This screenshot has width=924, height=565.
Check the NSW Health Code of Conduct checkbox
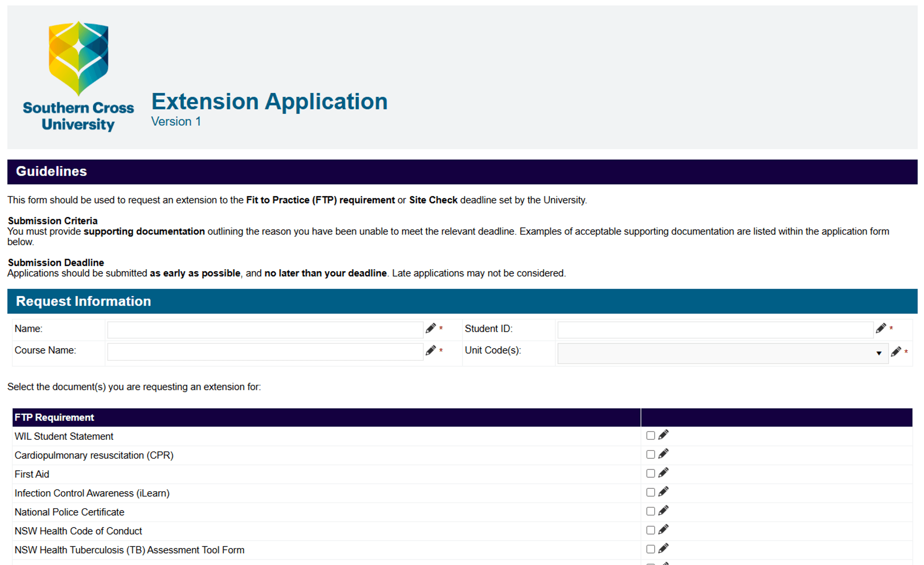point(650,530)
